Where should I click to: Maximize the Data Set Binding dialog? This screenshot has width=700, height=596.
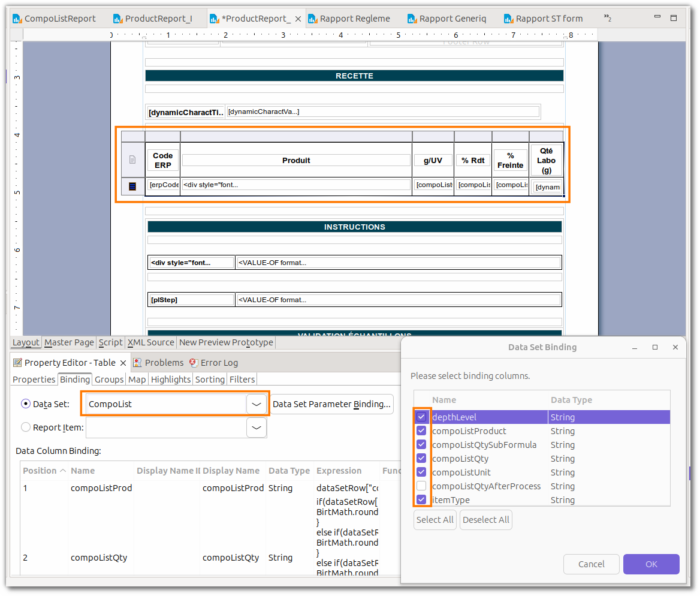click(x=655, y=347)
